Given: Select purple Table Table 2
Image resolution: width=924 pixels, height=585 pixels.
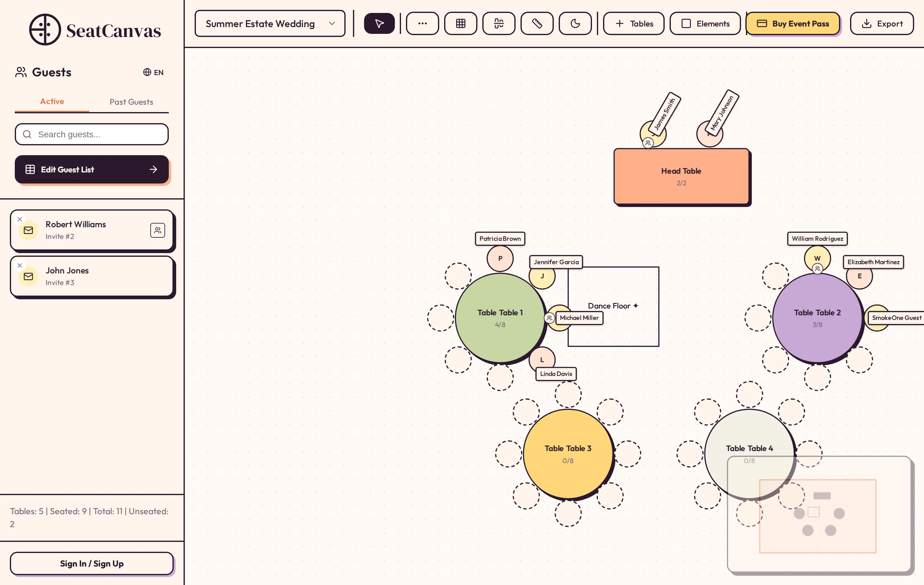Looking at the screenshot, I should [x=817, y=318].
